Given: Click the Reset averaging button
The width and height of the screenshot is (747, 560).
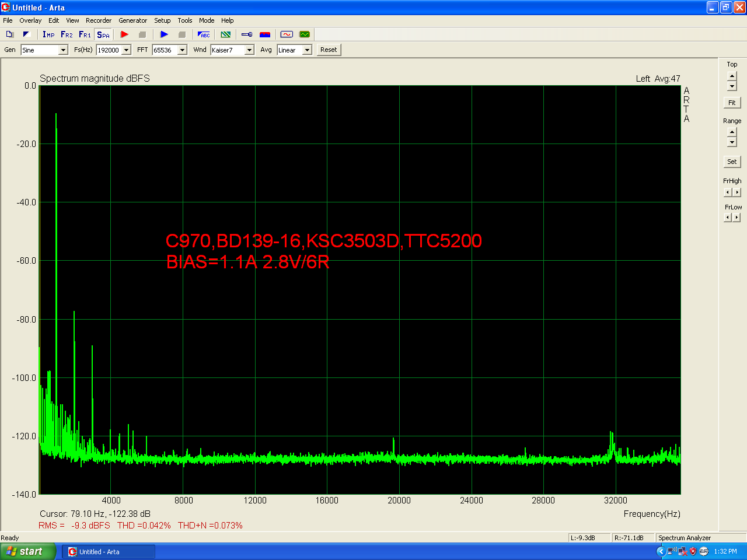Looking at the screenshot, I should click(329, 50).
